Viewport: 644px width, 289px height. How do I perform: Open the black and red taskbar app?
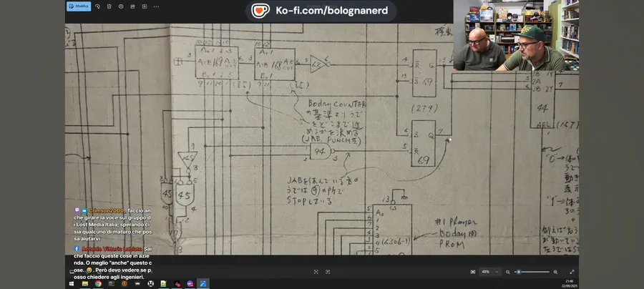coord(177,284)
